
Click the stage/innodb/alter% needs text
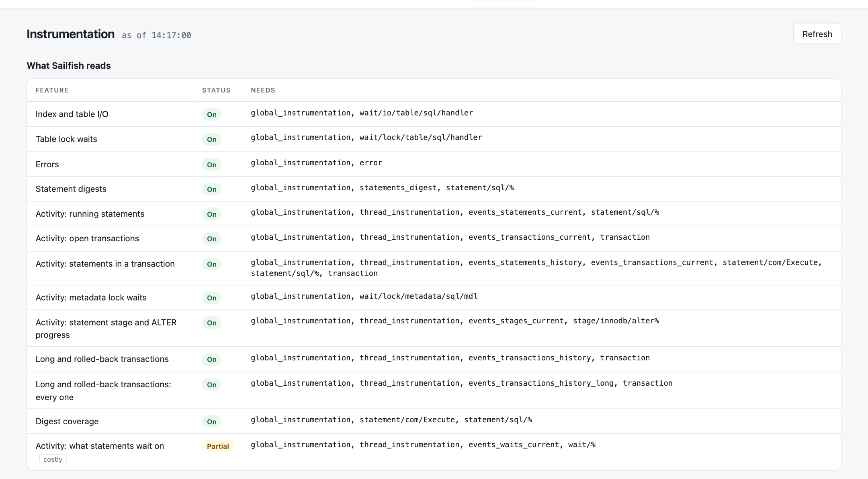pos(616,321)
